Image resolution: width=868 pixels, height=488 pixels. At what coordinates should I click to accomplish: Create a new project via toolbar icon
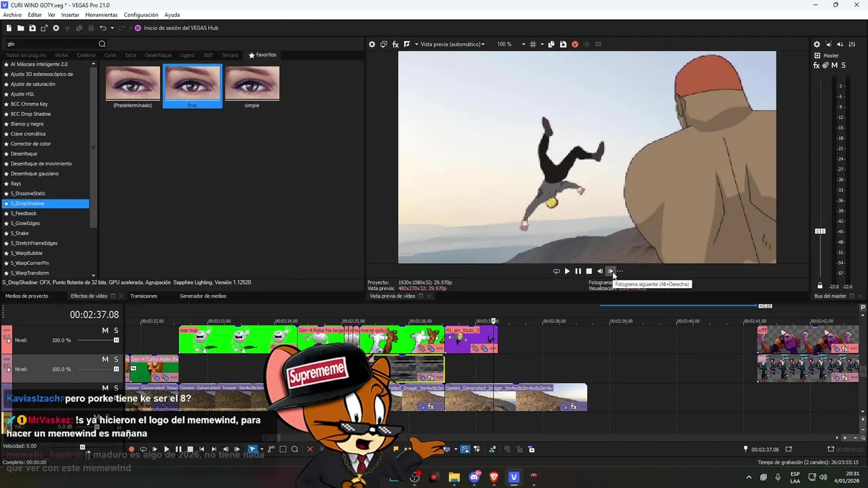pyautogui.click(x=9, y=28)
